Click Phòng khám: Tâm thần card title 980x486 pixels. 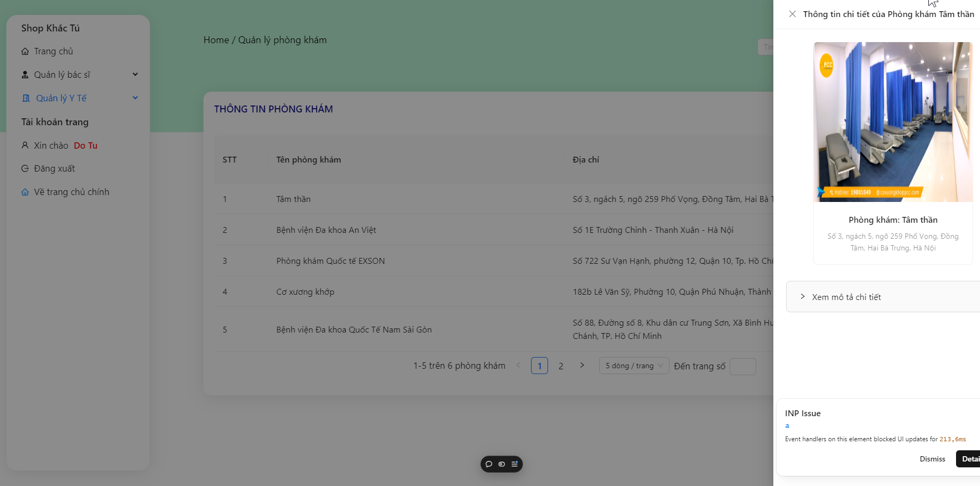click(x=893, y=220)
